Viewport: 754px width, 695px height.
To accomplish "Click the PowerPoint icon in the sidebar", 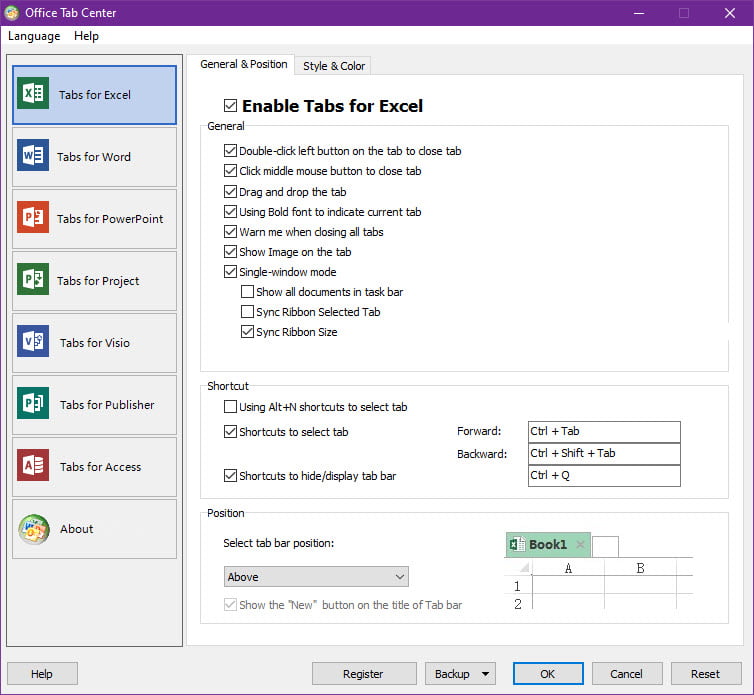I will click(33, 219).
